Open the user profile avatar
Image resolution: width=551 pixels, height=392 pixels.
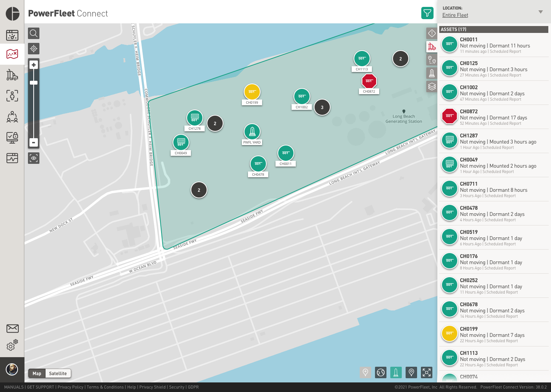point(12,369)
